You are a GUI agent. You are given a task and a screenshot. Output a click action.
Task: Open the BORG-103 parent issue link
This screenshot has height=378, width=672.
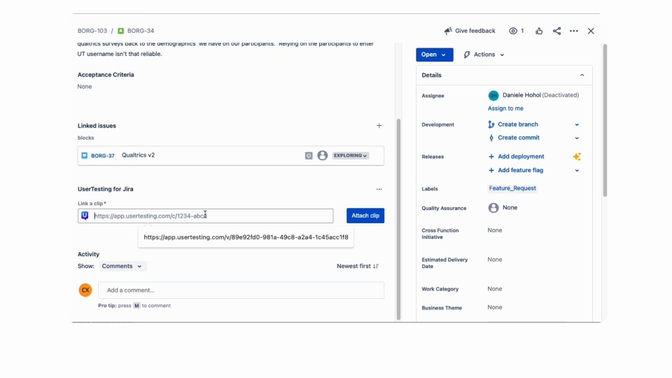click(x=92, y=31)
